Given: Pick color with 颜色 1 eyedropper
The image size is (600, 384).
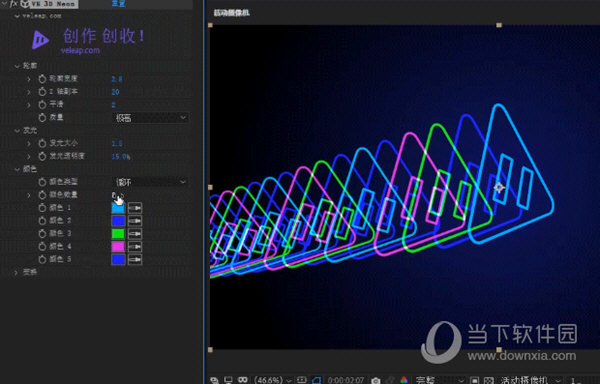Looking at the screenshot, I should click(x=135, y=208).
